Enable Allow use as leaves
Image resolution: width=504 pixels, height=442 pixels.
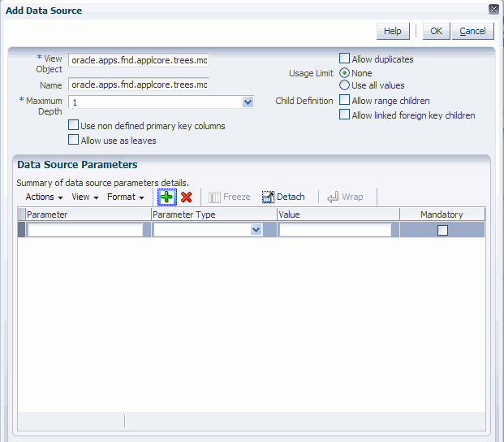(x=73, y=140)
